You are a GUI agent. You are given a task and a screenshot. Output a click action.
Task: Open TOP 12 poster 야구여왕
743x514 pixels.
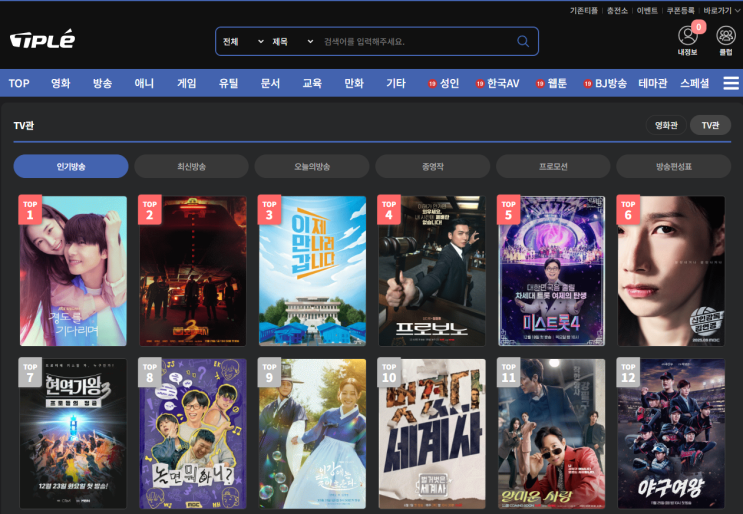(671, 433)
